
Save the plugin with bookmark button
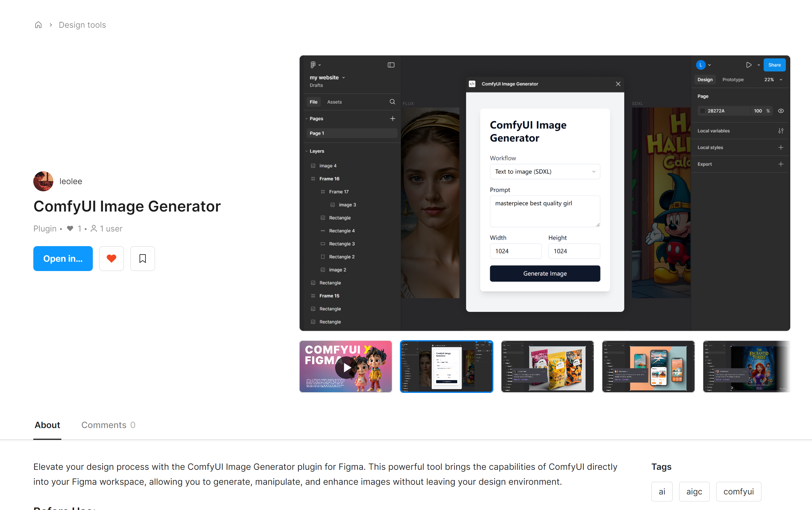coord(143,258)
